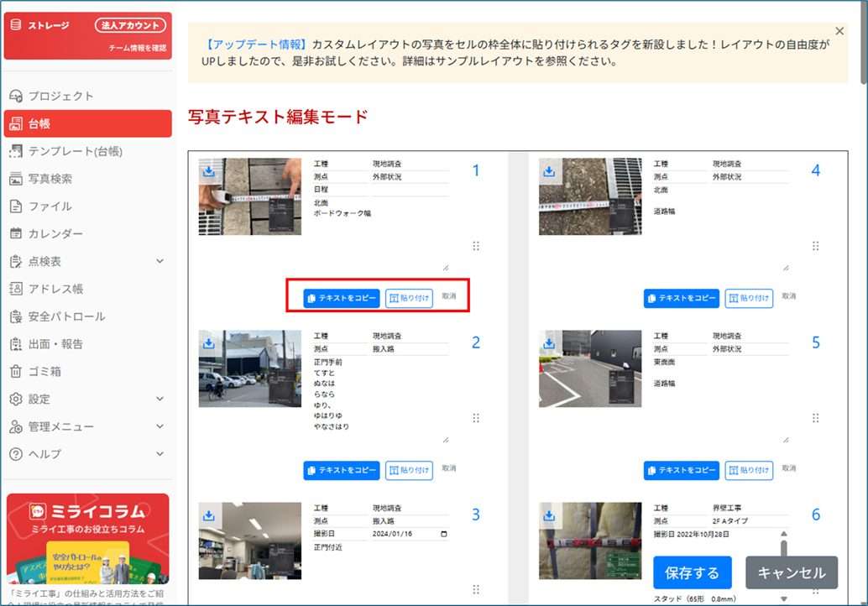Click 取消 link for photo 5
The width and height of the screenshot is (868, 606).
(x=789, y=468)
